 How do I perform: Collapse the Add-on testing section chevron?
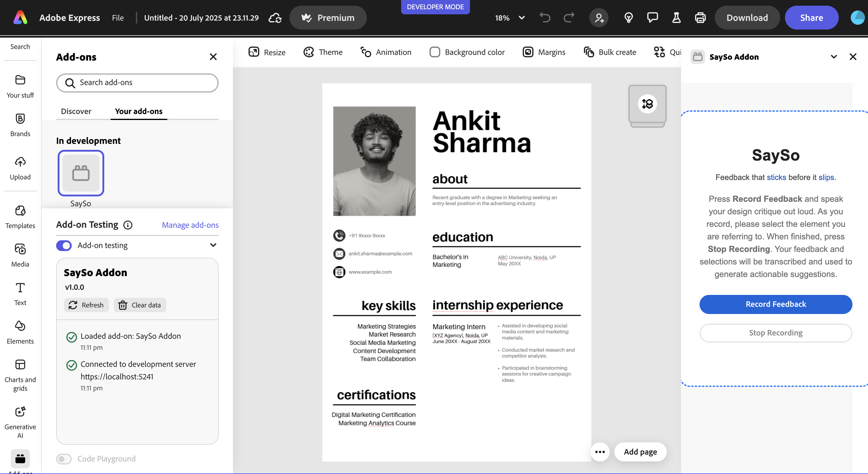213,245
